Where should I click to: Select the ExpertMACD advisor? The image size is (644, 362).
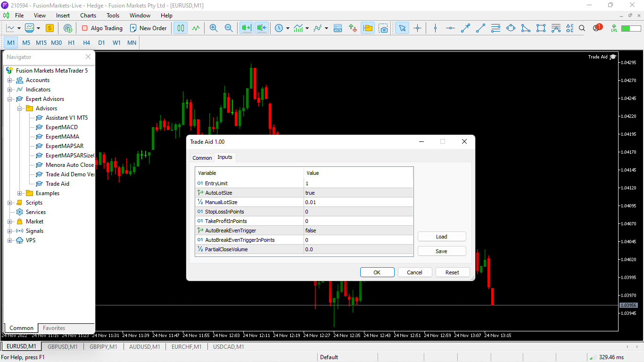(61, 127)
